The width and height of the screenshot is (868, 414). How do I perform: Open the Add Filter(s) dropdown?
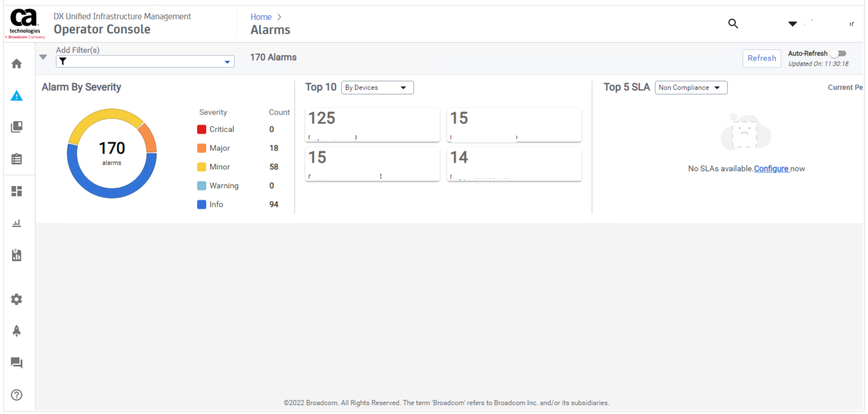click(x=227, y=62)
